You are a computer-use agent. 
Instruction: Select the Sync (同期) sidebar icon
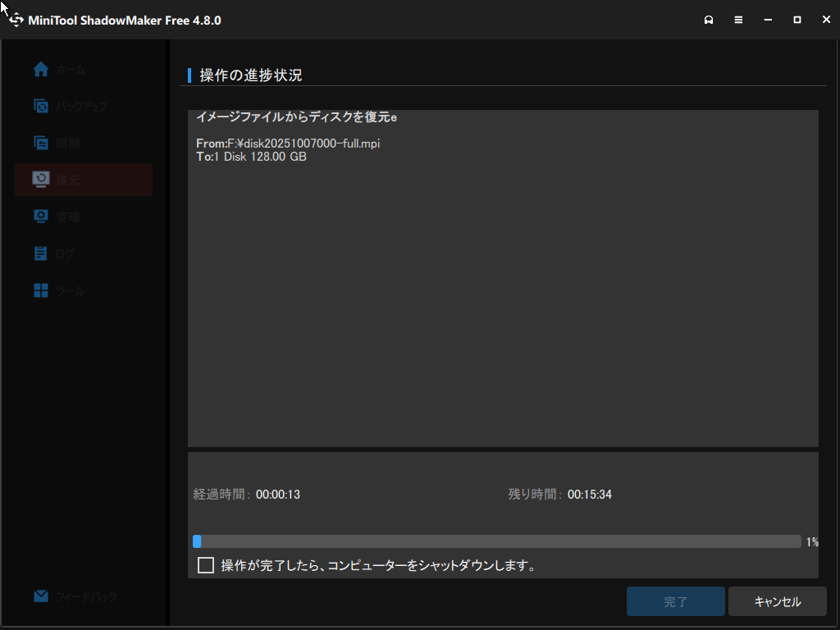pyautogui.click(x=41, y=143)
